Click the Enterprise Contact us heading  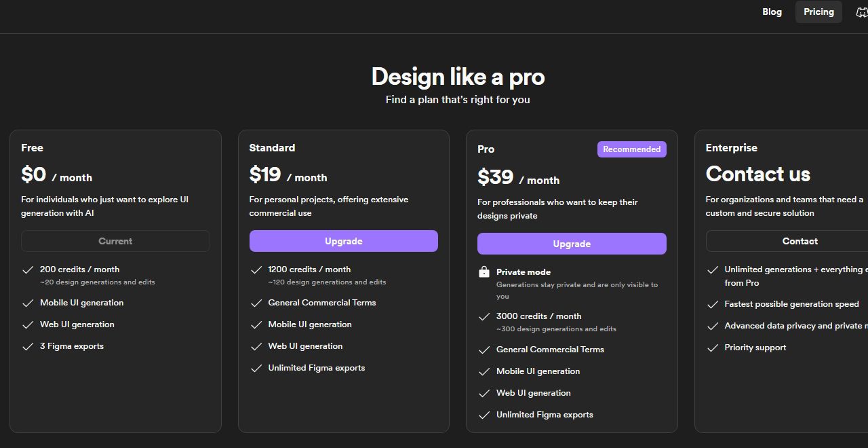tap(758, 174)
